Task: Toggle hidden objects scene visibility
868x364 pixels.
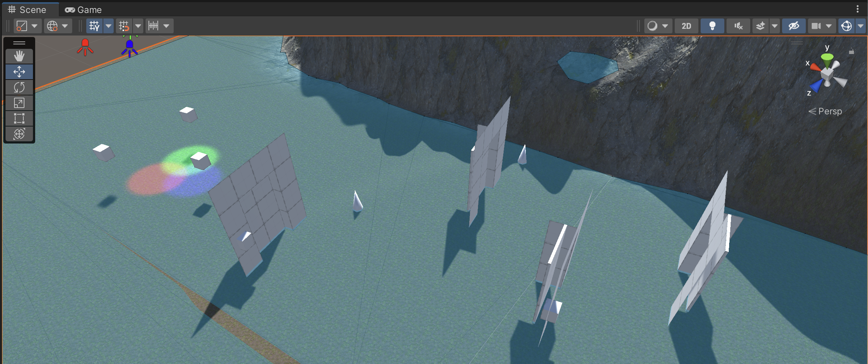Action: coord(794,26)
